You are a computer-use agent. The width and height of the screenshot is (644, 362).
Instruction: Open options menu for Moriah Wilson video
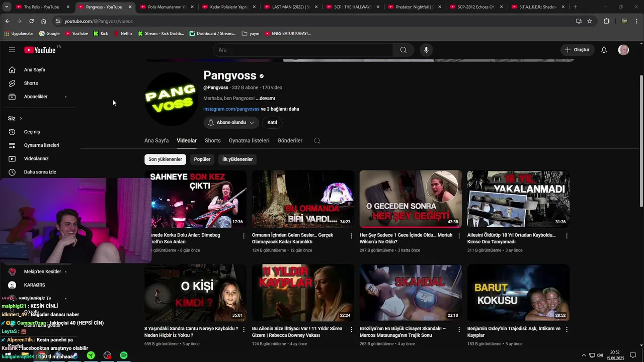[459, 236]
